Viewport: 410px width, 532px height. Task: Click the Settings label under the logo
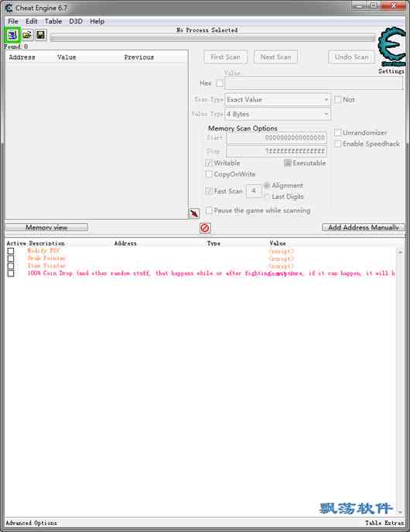point(391,71)
